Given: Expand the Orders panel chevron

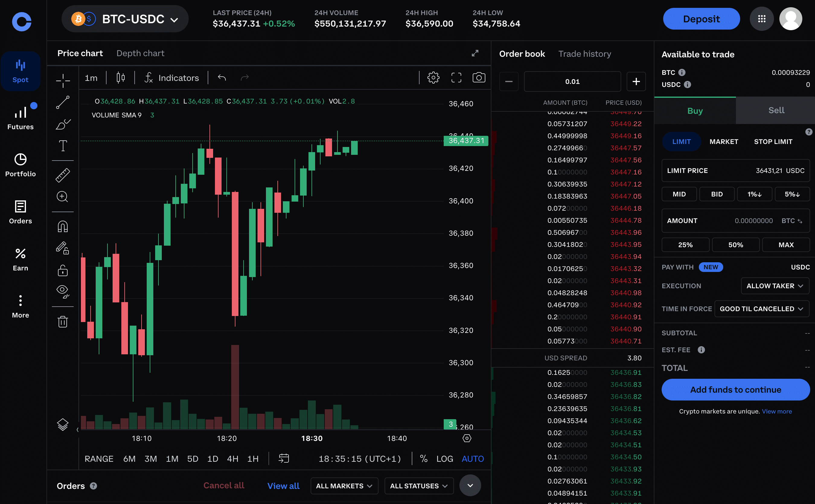Looking at the screenshot, I should [x=470, y=485].
